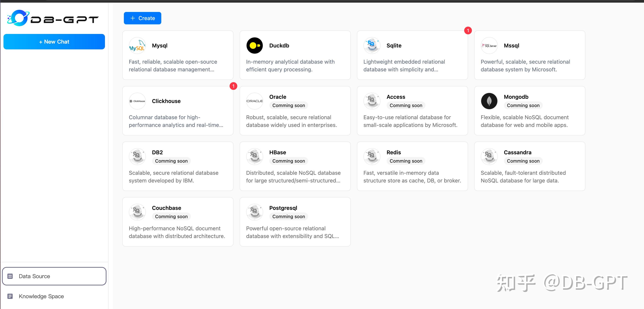The height and width of the screenshot is (309, 644).
Task: Click the Oracle logo icon
Action: (254, 101)
